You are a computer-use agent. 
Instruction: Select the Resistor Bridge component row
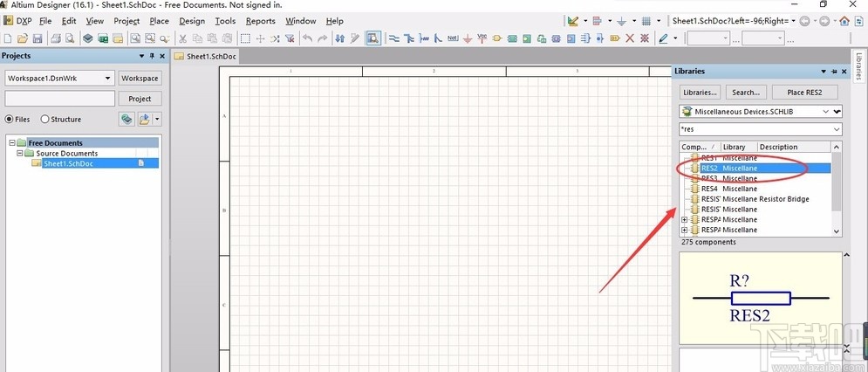(x=756, y=199)
